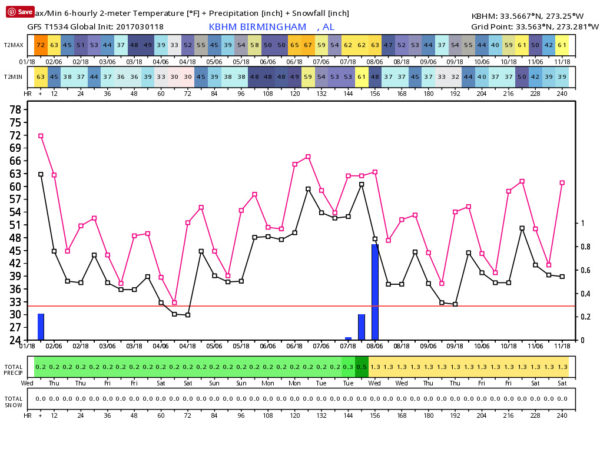Viewport: 600px width, 449px height.
Task: Click the KBHM latitude longitude text at top right
Action: click(x=529, y=16)
